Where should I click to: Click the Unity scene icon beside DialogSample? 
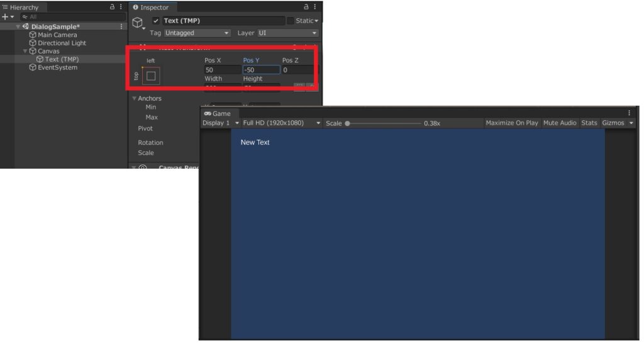tap(25, 26)
